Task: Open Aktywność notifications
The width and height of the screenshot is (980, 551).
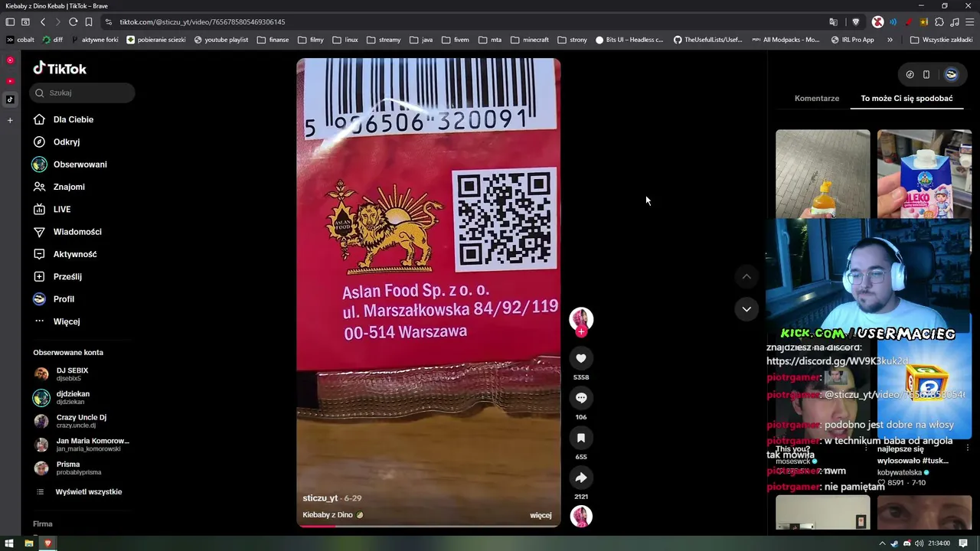Action: point(75,254)
